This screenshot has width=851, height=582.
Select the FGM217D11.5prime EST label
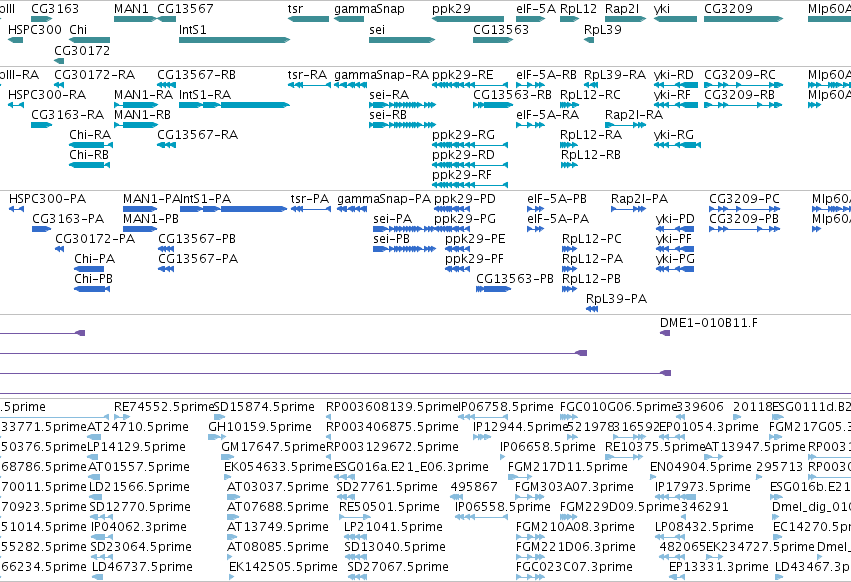point(568,467)
